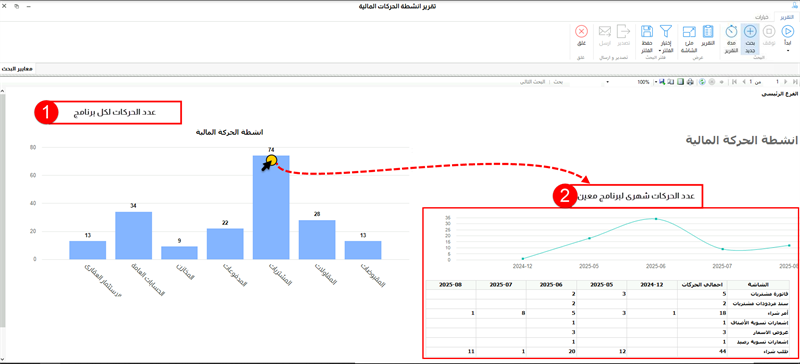This screenshot has width=800, height=364.
Task: Click the Purchases (المشتريات) bar showing 74
Action: pos(271,207)
